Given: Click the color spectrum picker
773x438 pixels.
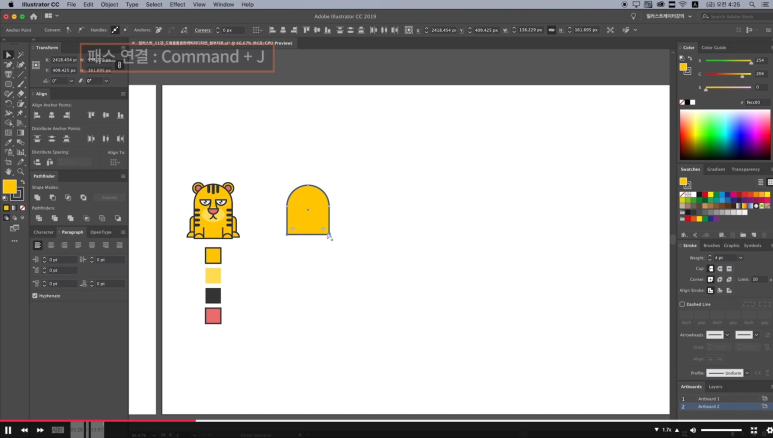Looking at the screenshot, I should click(x=725, y=135).
